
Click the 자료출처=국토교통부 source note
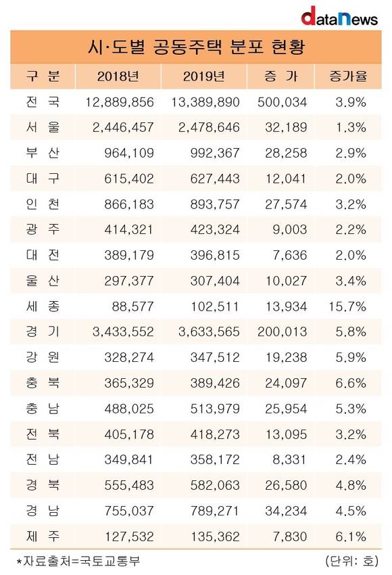click(x=78, y=561)
